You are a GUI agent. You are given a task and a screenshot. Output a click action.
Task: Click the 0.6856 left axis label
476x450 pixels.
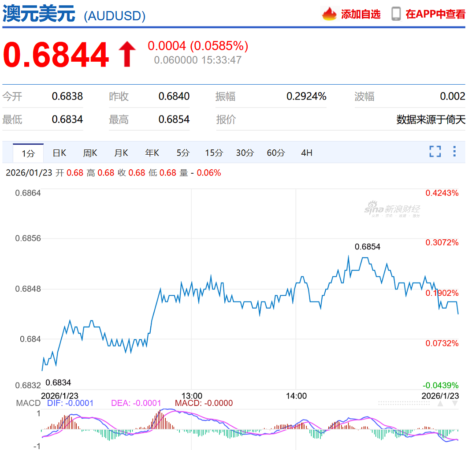[x=28, y=238]
